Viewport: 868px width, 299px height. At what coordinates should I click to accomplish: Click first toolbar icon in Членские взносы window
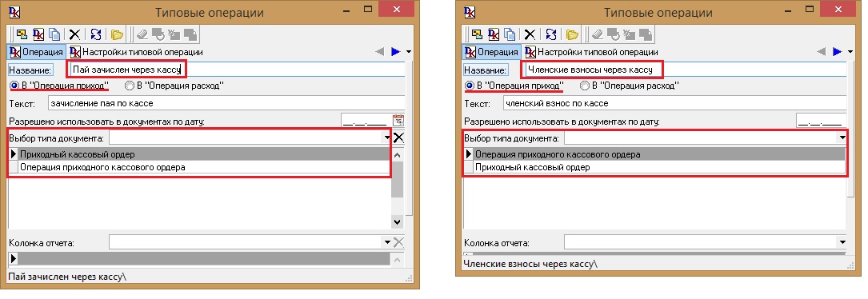tap(477, 34)
